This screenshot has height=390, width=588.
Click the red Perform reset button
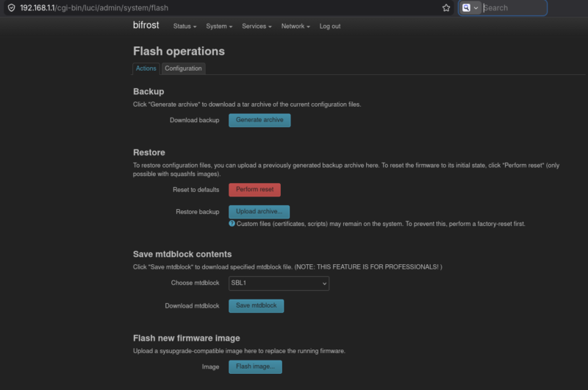254,190
